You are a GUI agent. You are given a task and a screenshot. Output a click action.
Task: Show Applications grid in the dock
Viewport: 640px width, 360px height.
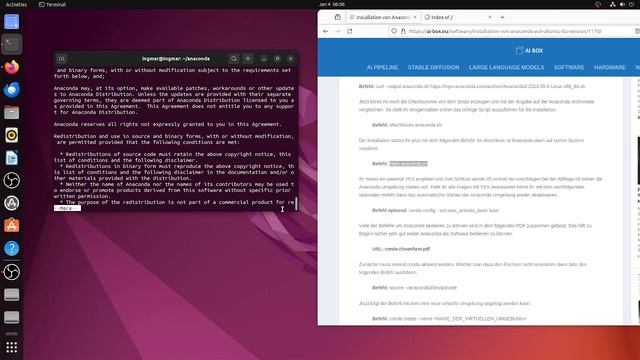click(x=11, y=347)
